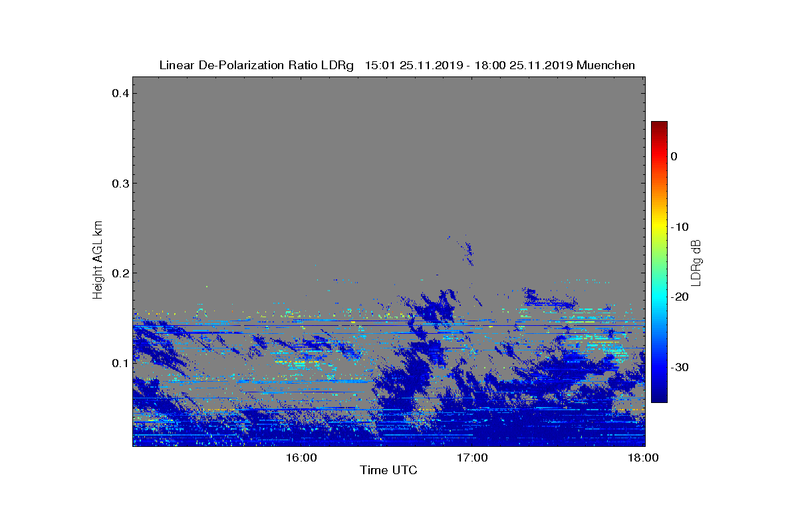Click the colorbar value -20
Image resolution: width=798 pixels, height=532 pixels.
click(x=679, y=297)
